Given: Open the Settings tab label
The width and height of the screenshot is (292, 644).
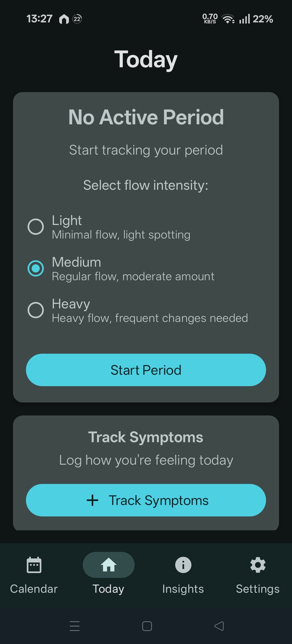Looking at the screenshot, I should (x=258, y=588).
